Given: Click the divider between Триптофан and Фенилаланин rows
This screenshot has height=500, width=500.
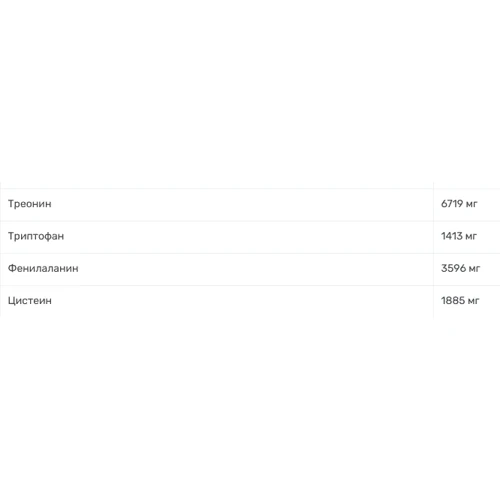Looking at the screenshot, I should pos(250,253).
